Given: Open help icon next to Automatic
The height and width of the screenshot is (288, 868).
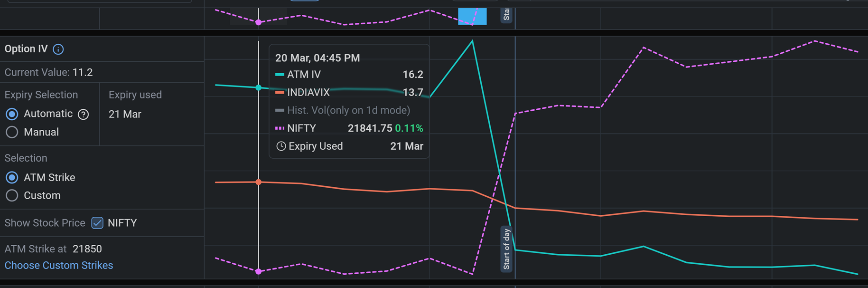Looking at the screenshot, I should tap(84, 115).
